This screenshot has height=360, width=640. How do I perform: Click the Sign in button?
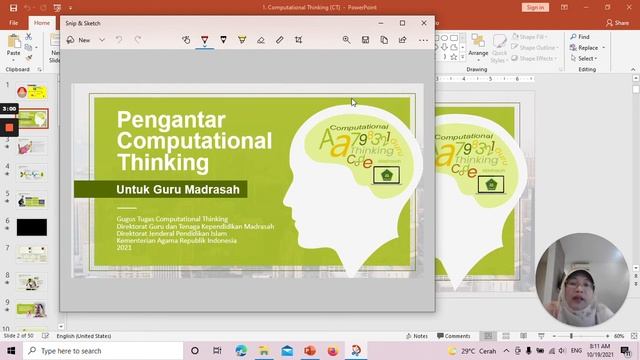pyautogui.click(x=535, y=7)
